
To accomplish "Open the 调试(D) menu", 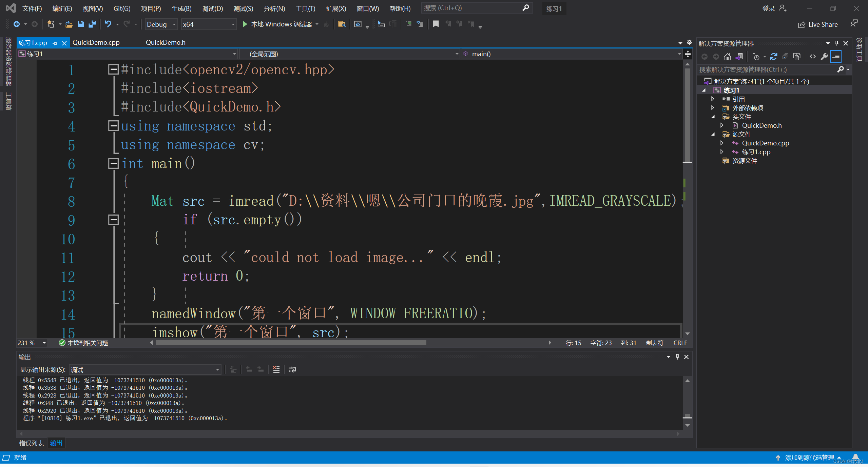I will [212, 8].
